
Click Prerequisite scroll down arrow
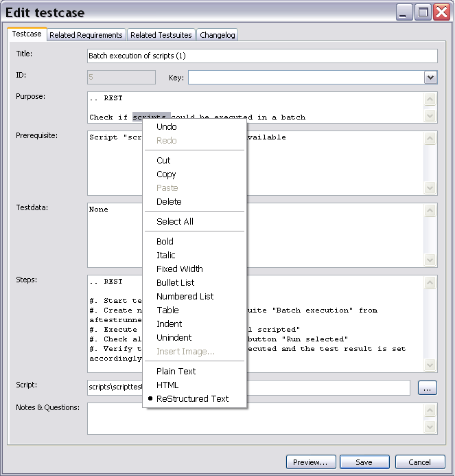click(430, 188)
